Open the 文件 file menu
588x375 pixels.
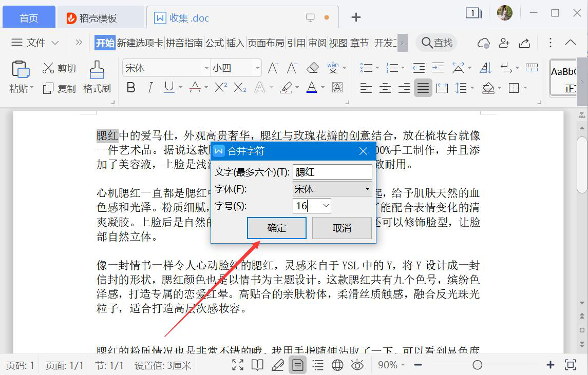(35, 43)
